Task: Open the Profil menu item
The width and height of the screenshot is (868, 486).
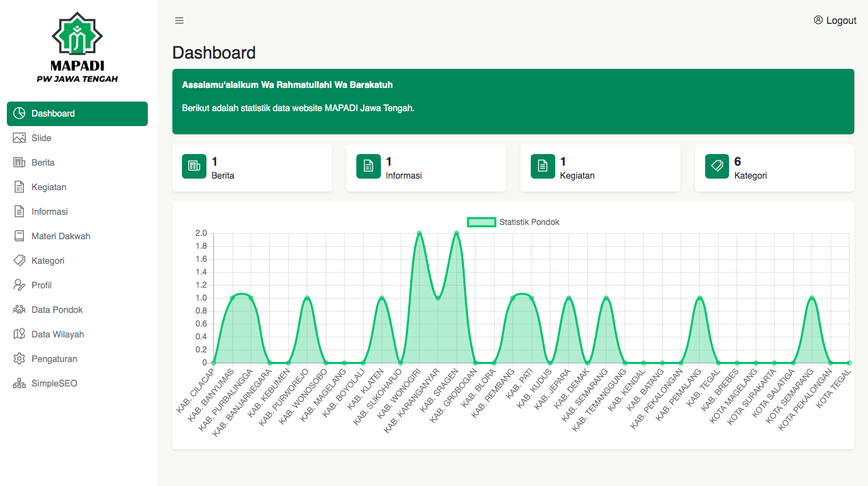Action: pyautogui.click(x=42, y=285)
